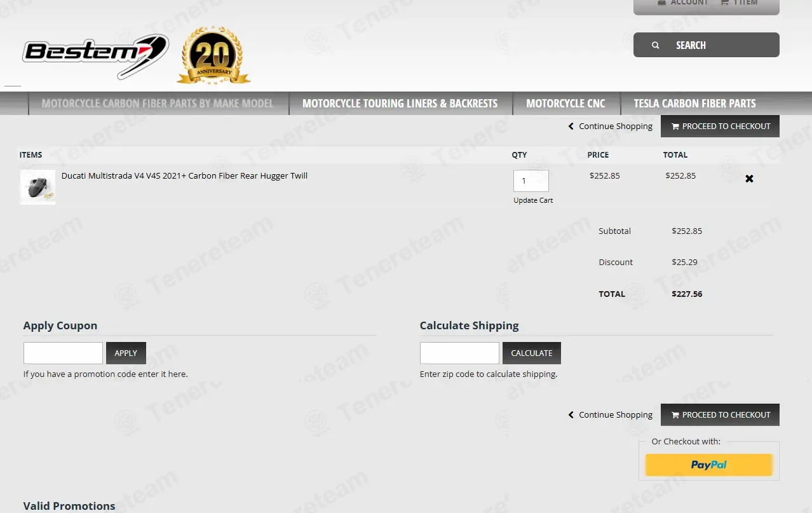Click the $25.29 discount value

[684, 262]
